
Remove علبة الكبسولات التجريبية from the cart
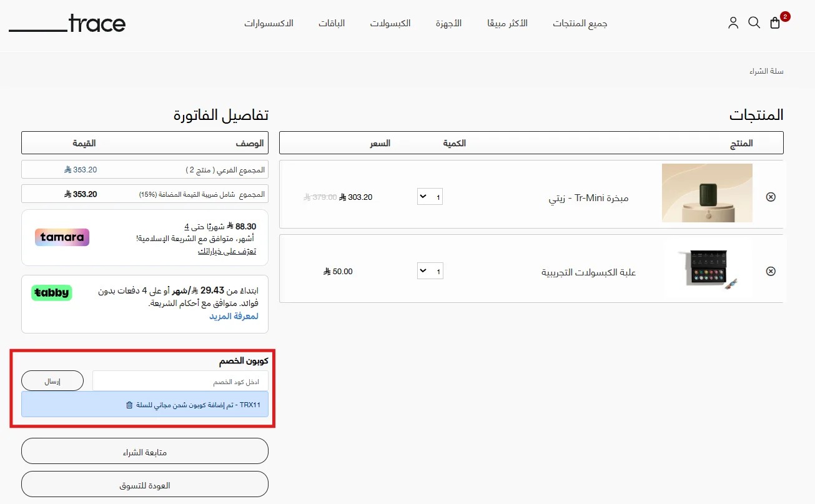click(771, 271)
